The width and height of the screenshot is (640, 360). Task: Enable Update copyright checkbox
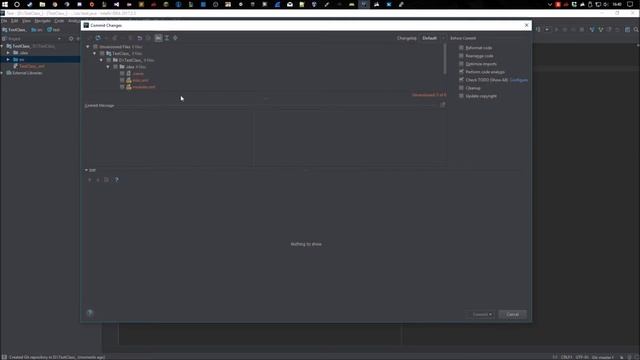click(x=461, y=96)
